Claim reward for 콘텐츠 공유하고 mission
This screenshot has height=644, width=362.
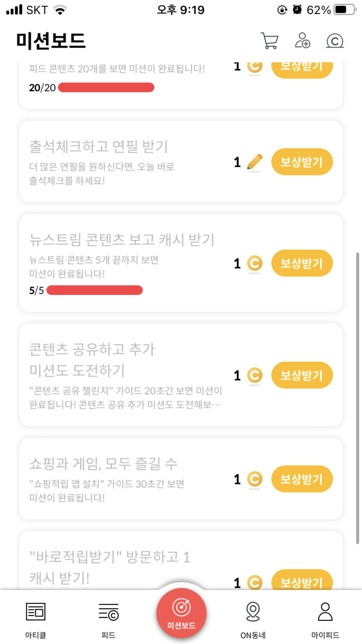coord(302,375)
